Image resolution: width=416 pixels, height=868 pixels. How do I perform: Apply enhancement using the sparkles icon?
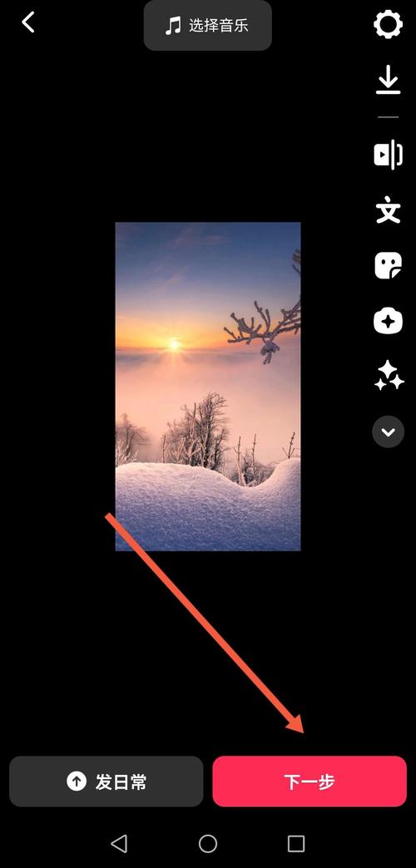click(x=388, y=376)
